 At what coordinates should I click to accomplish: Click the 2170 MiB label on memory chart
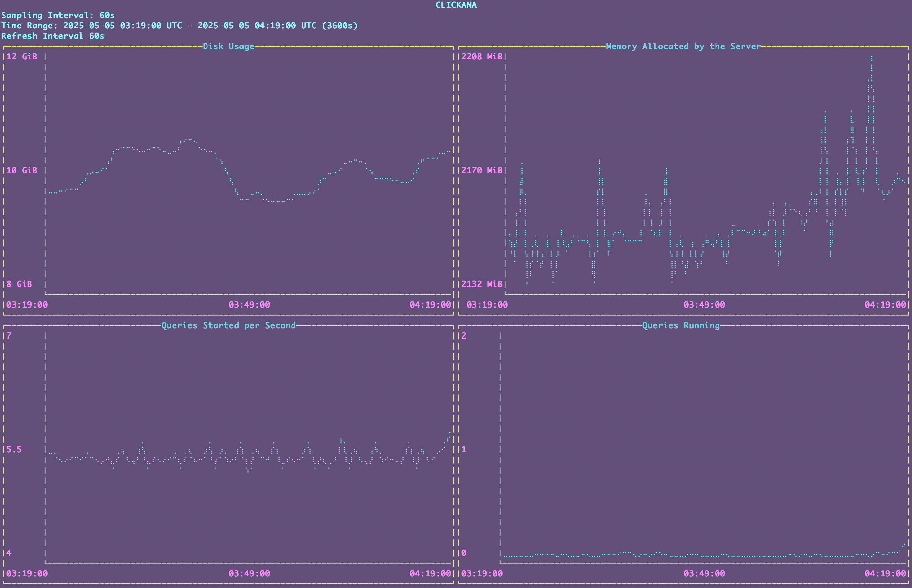(x=482, y=170)
